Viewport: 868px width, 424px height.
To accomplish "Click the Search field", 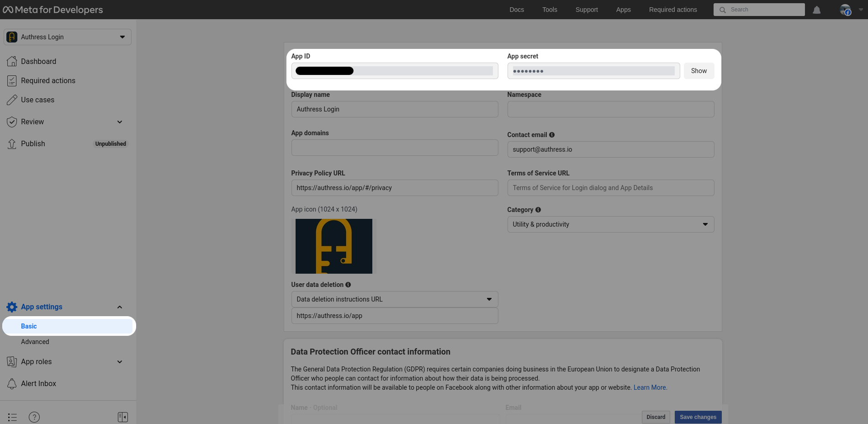I will (758, 9).
